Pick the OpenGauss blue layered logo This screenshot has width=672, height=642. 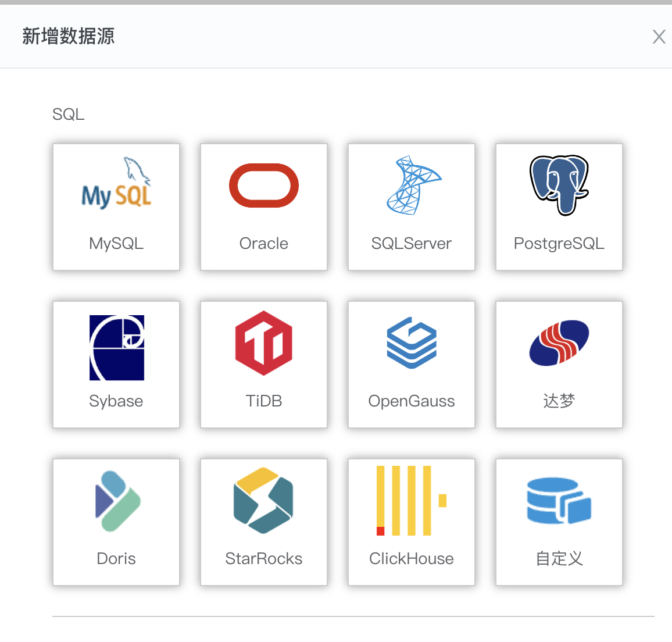(x=412, y=343)
